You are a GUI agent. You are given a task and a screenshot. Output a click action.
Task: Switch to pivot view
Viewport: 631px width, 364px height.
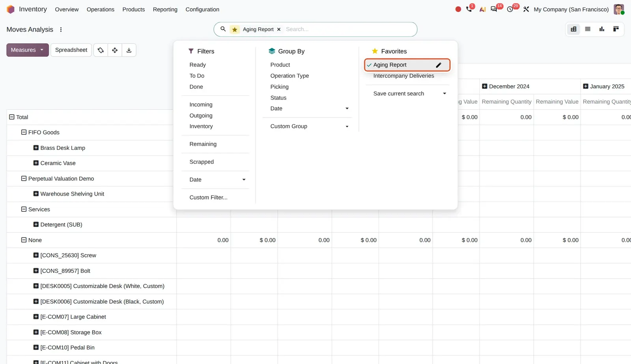(x=573, y=29)
